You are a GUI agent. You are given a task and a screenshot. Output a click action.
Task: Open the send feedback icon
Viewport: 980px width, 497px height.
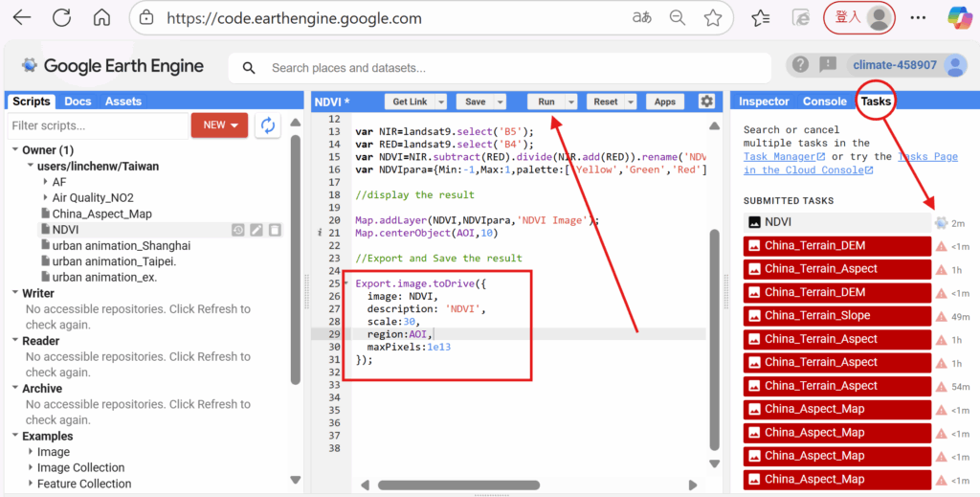pos(828,64)
